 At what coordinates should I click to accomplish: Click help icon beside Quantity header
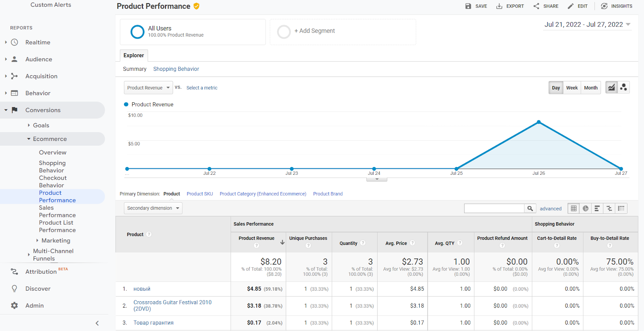coord(363,243)
